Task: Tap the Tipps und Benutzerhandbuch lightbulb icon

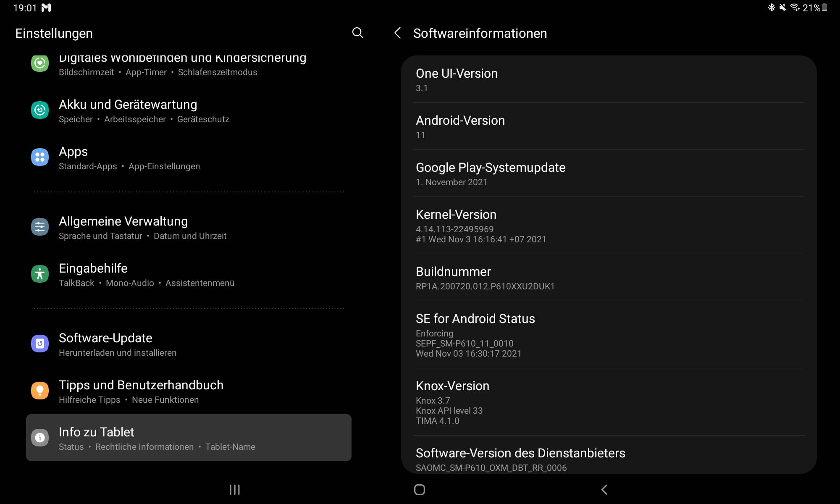Action: 40,391
